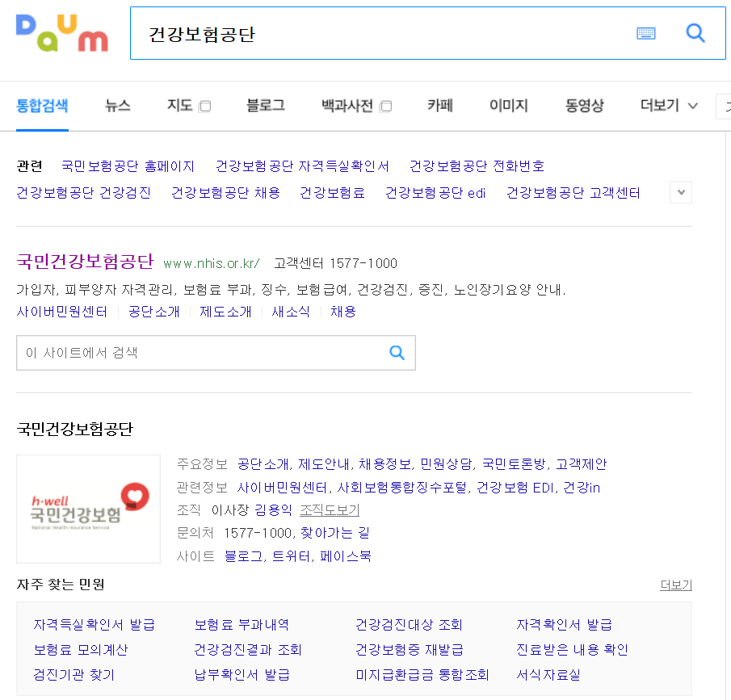Open related search 건강보험공단 전화번호

pyautogui.click(x=477, y=166)
